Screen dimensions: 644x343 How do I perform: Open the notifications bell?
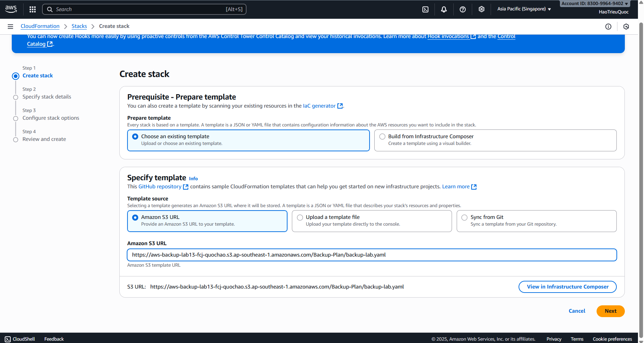click(444, 9)
